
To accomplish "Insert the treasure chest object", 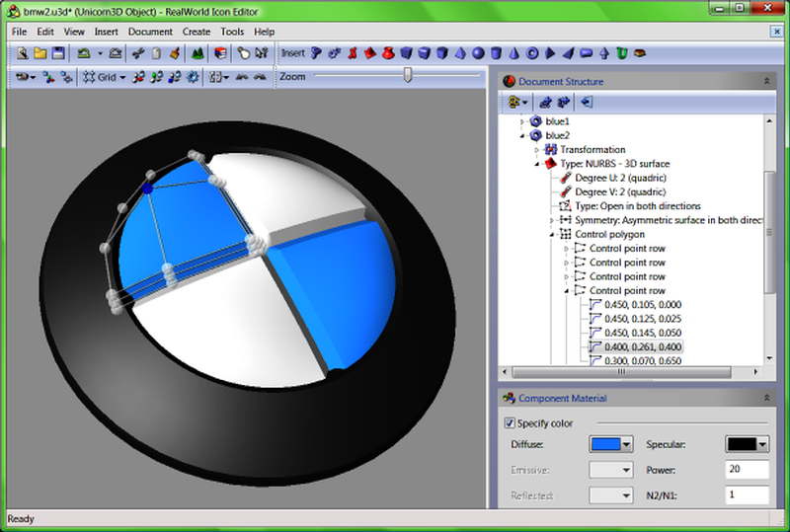I will point(640,53).
